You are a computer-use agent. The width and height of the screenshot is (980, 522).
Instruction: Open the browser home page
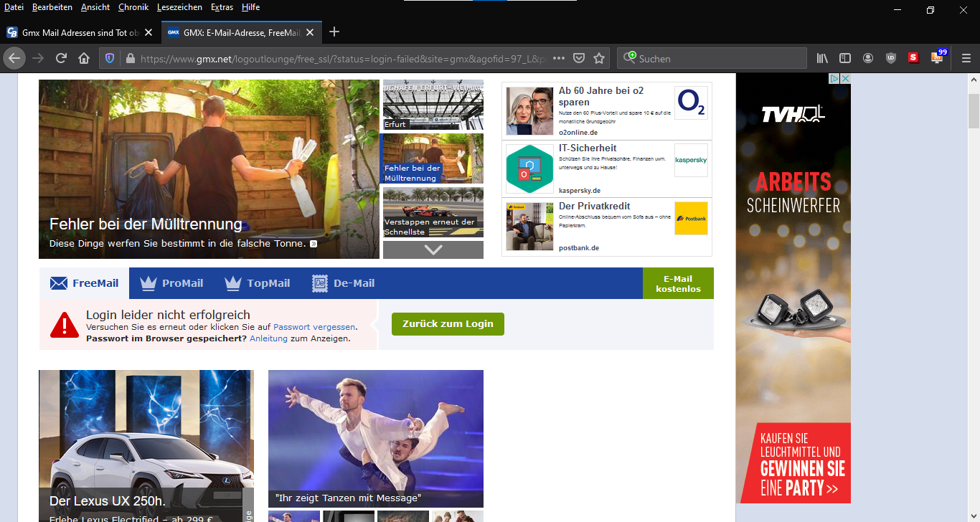(x=84, y=58)
